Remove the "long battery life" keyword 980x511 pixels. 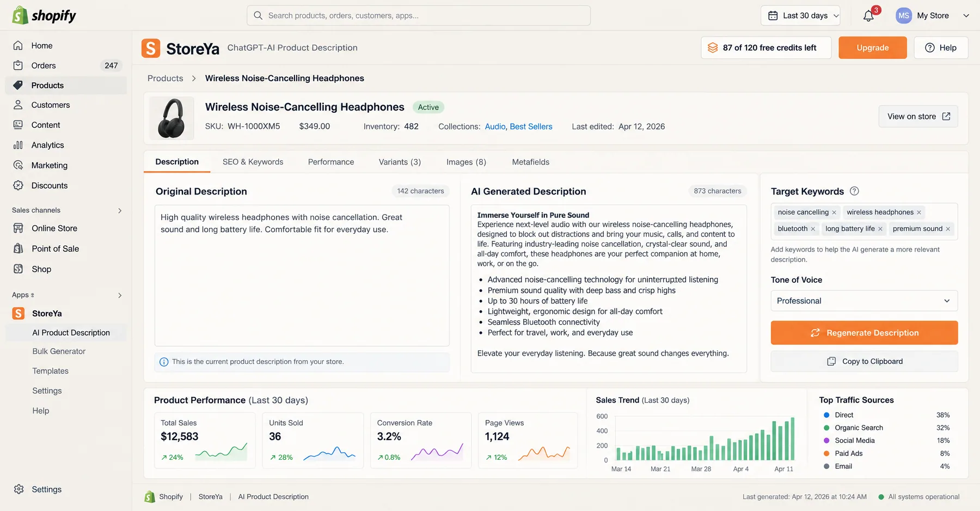(880, 229)
